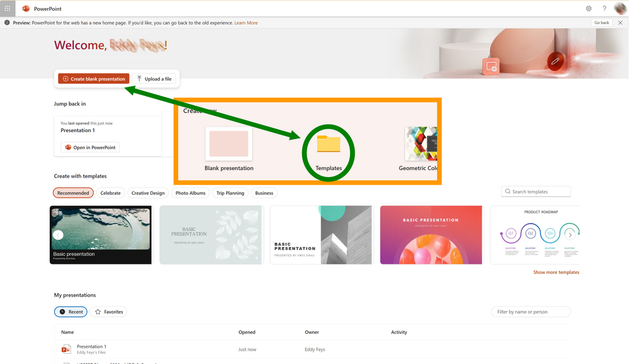
Task: Close the preview notification bar
Action: point(620,23)
